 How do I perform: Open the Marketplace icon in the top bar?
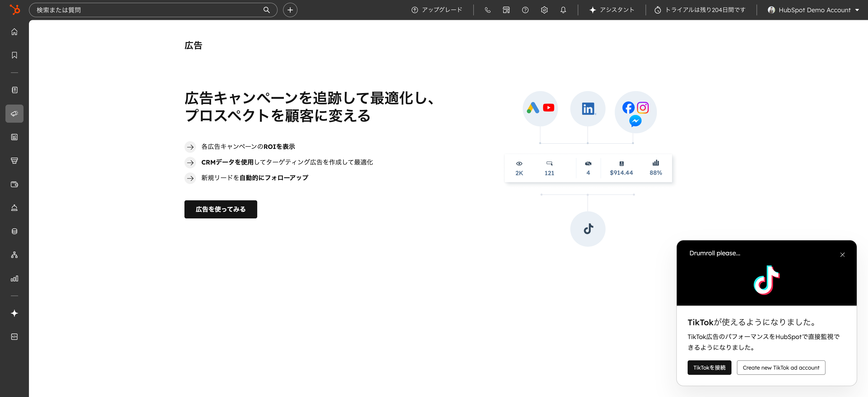506,10
